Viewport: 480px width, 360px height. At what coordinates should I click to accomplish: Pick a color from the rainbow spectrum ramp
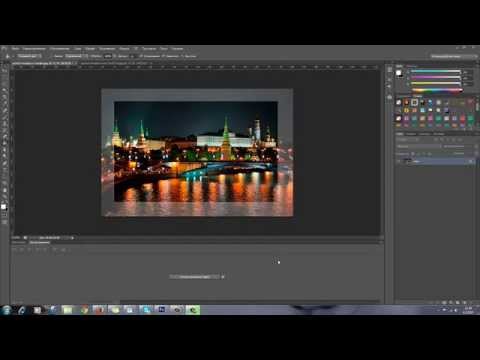(437, 90)
